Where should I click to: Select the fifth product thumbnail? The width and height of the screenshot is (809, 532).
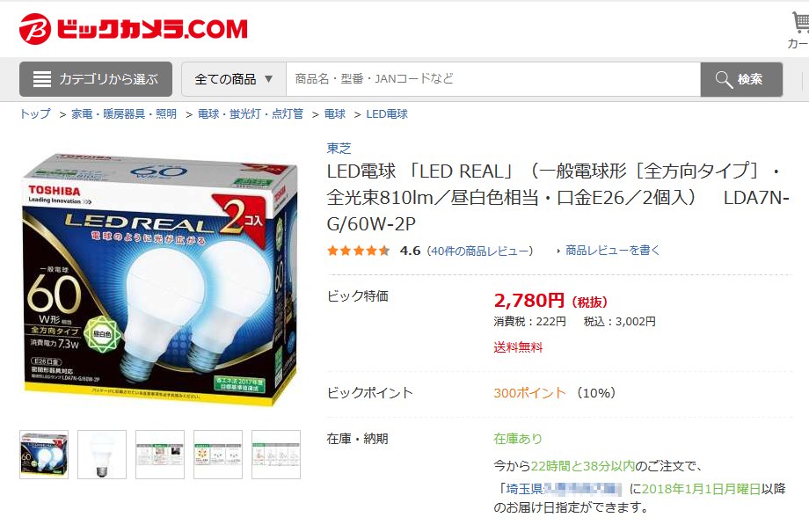(x=276, y=455)
